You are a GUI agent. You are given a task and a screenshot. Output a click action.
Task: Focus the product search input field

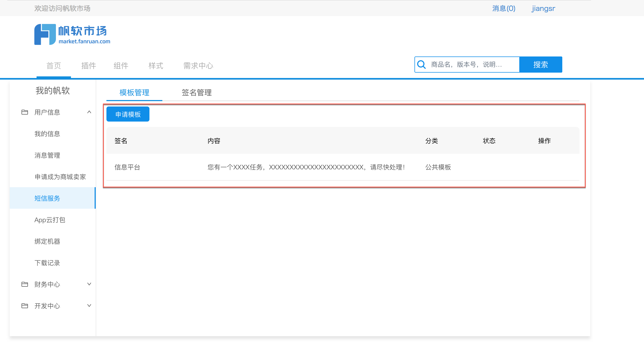click(x=473, y=65)
